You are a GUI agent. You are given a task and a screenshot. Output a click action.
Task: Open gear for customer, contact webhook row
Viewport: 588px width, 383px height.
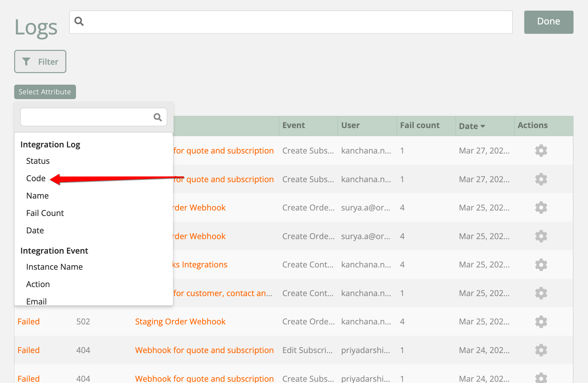[541, 293]
